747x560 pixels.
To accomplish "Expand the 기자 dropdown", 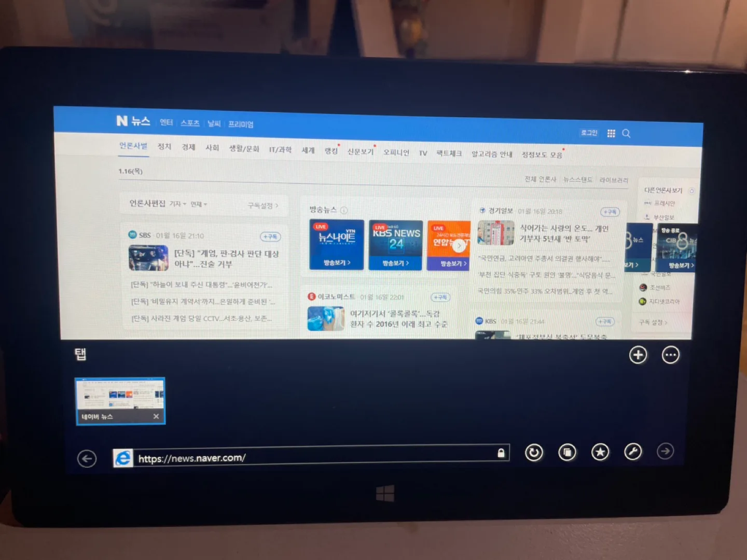I will click(178, 204).
